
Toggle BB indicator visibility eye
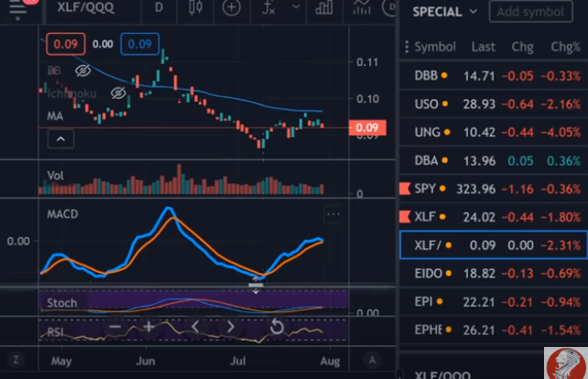coord(82,70)
